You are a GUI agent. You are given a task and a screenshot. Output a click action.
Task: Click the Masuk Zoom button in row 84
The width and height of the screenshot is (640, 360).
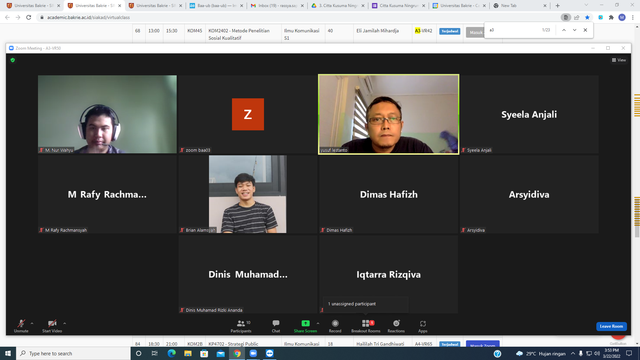point(482,344)
